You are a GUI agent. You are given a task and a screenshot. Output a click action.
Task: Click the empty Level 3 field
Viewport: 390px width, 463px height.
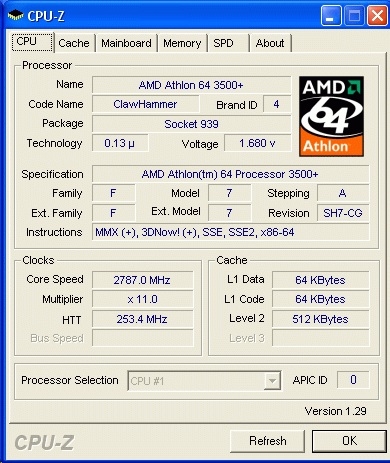(x=320, y=338)
